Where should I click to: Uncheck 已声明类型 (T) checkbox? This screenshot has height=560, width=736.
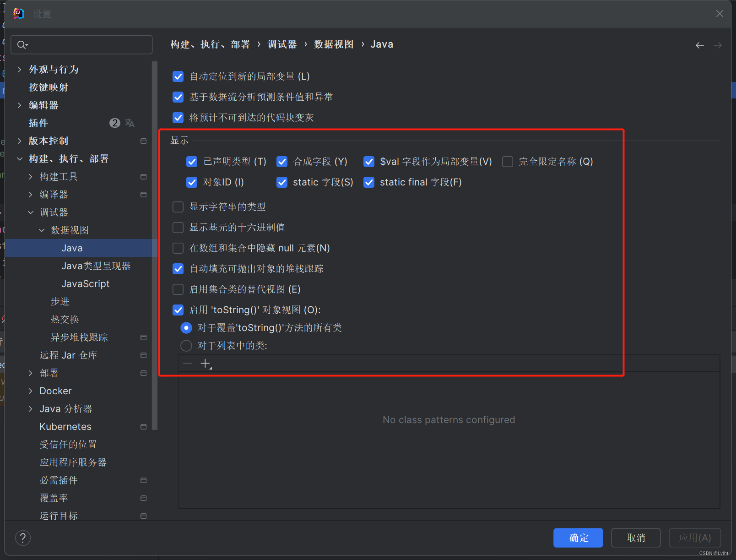coord(192,162)
